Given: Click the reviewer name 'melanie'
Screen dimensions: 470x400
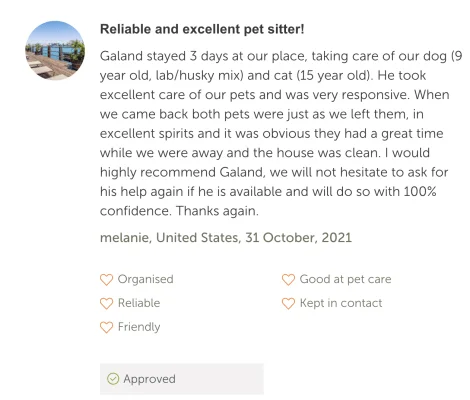Looking at the screenshot, I should coord(126,238).
